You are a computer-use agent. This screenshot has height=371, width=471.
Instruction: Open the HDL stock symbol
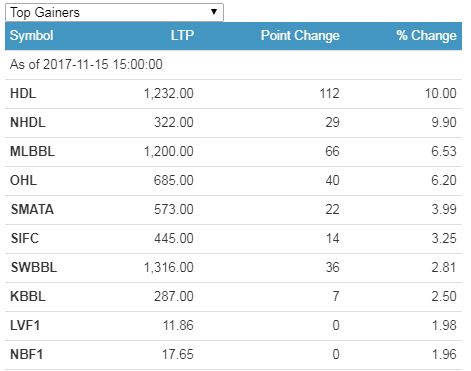[x=23, y=93]
